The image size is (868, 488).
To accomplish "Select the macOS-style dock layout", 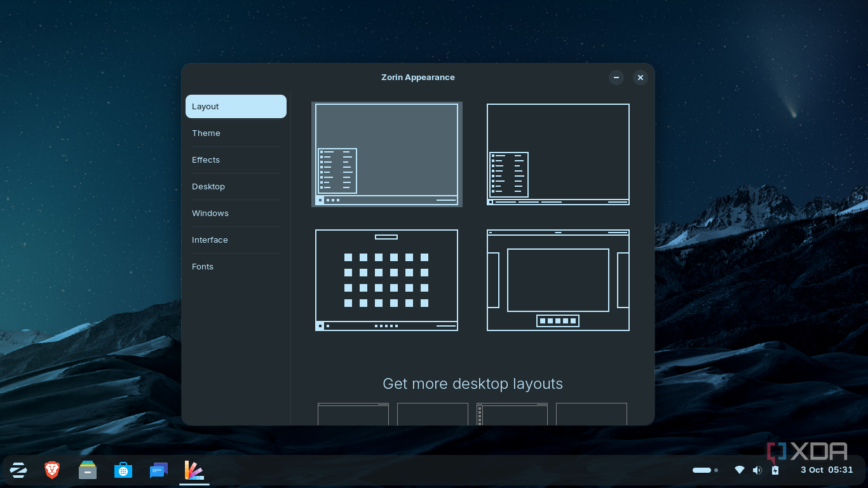I will (557, 280).
